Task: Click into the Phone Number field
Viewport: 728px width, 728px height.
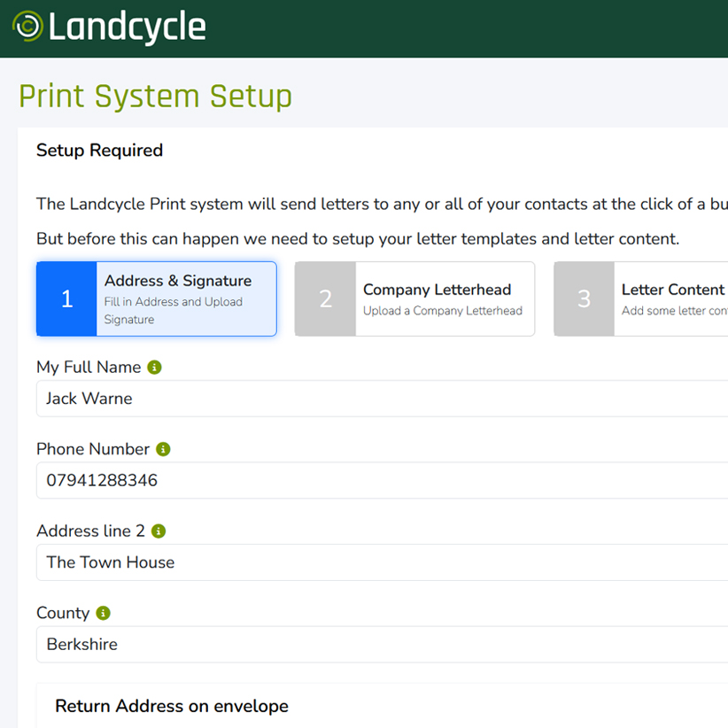Action: point(382,481)
